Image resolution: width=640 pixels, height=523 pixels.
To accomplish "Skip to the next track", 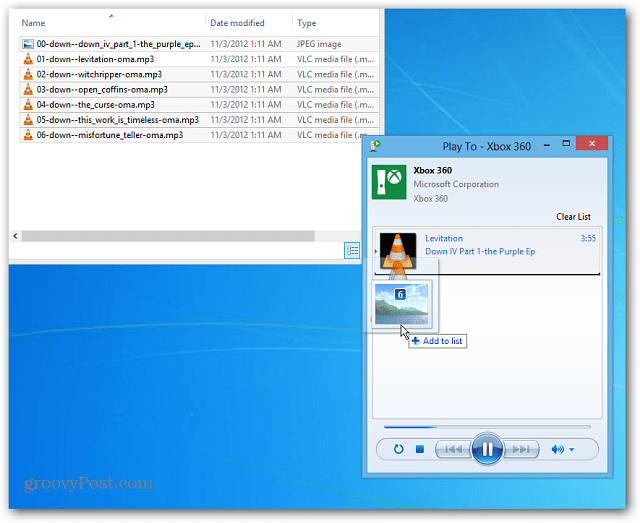I will (521, 450).
